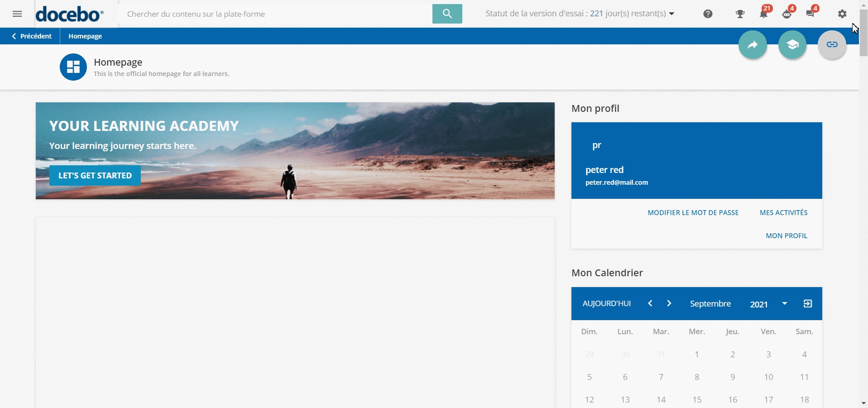Open the gamification trophy icon
This screenshot has width=868, height=408.
click(x=740, y=14)
